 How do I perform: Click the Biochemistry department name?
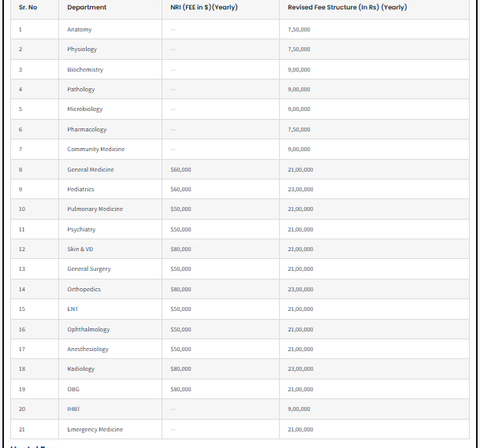85,69
